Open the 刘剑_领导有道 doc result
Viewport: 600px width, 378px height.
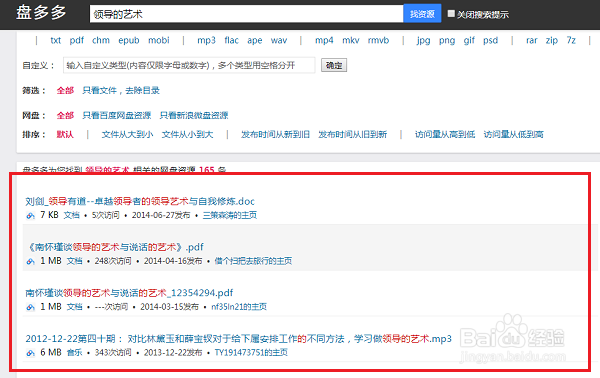(140, 201)
